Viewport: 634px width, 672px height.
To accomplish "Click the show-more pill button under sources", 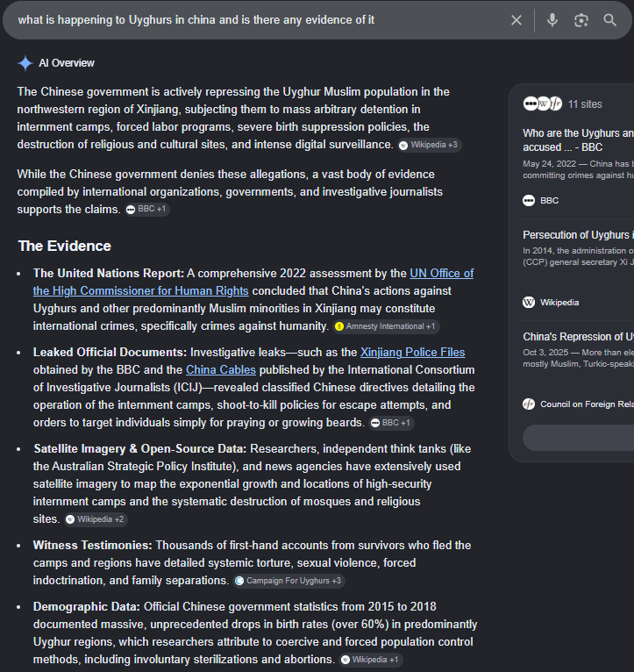I will pos(578,438).
